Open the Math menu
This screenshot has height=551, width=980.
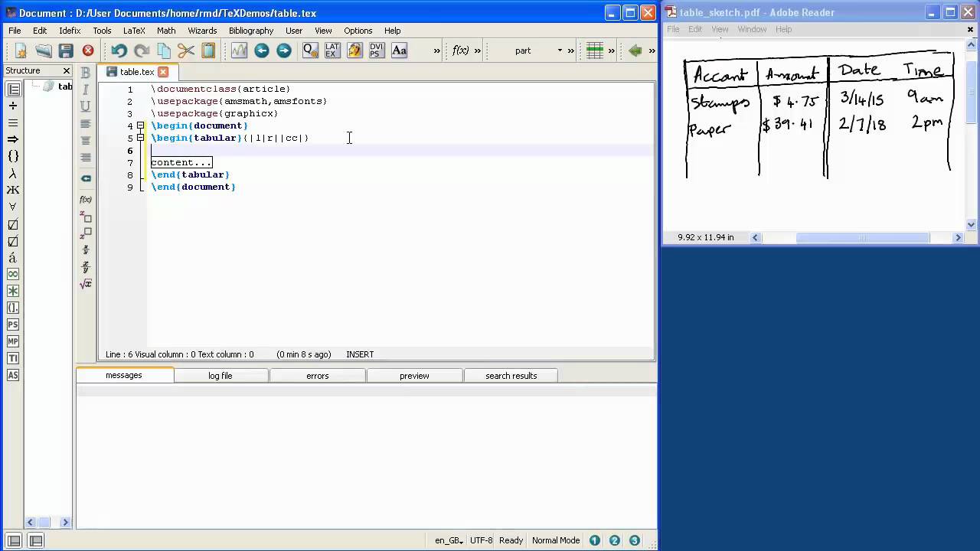tap(166, 31)
